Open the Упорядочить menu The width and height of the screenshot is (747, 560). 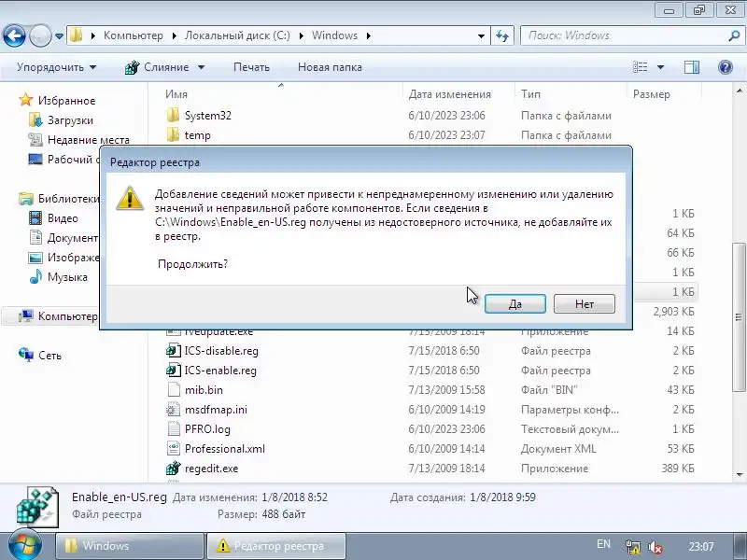56,67
